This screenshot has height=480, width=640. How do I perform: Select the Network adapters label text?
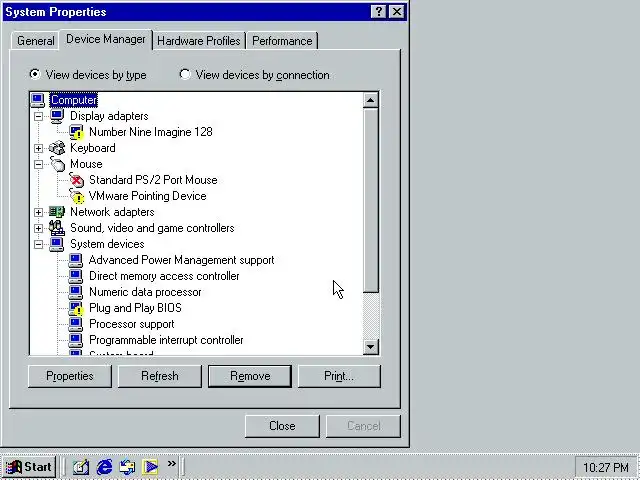tap(112, 212)
